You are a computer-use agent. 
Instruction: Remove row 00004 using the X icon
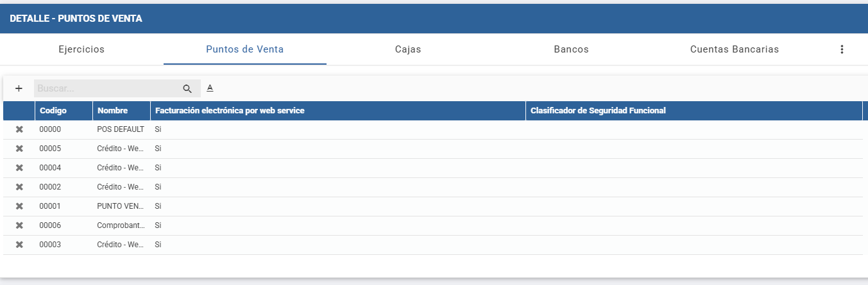[x=19, y=168]
